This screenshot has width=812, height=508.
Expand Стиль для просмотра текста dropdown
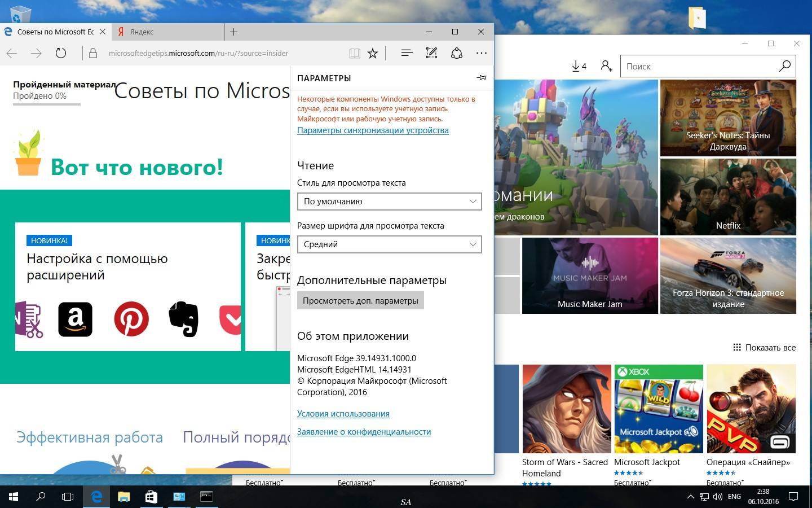coord(389,202)
